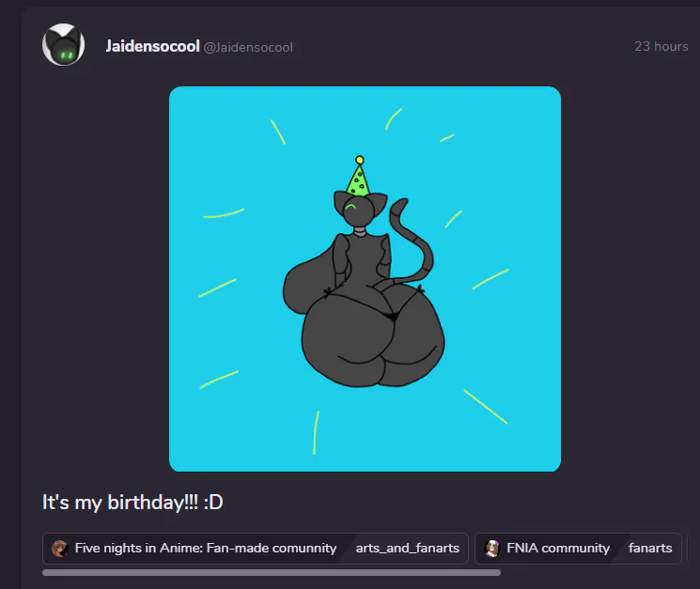Click the "It's my birthday!!! :D" post text
Image resolution: width=700 pixels, height=589 pixels.
tap(132, 503)
